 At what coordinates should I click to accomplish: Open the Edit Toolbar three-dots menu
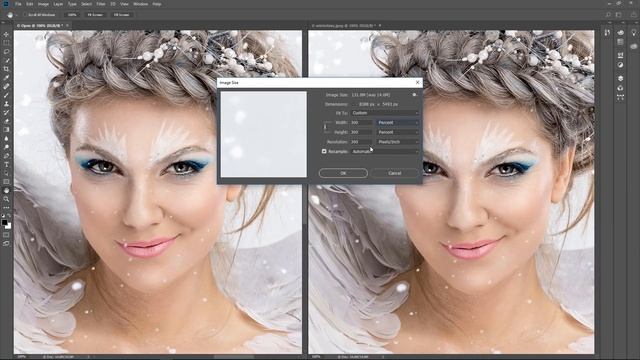pyautogui.click(x=6, y=208)
